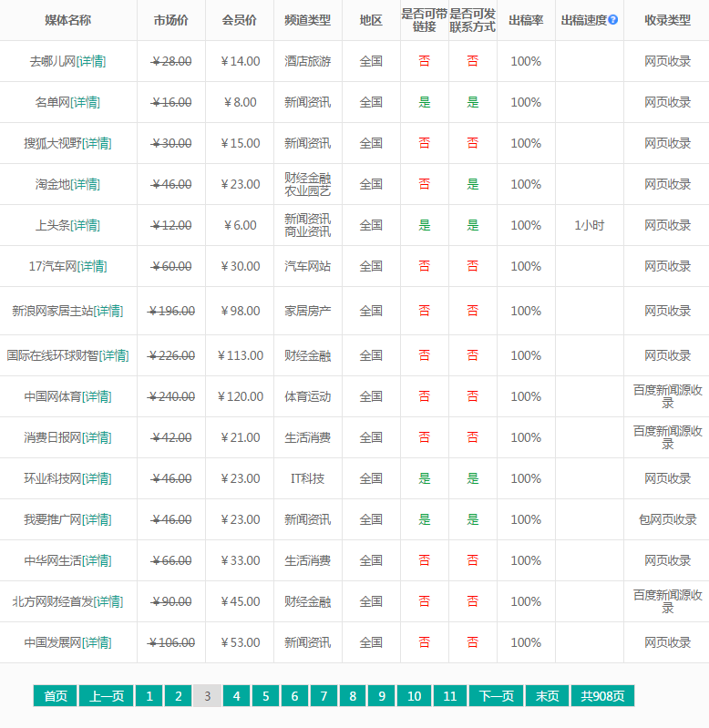Open 国际在线环球财智 详情 link
Image resolution: width=709 pixels, height=728 pixels.
click(115, 355)
